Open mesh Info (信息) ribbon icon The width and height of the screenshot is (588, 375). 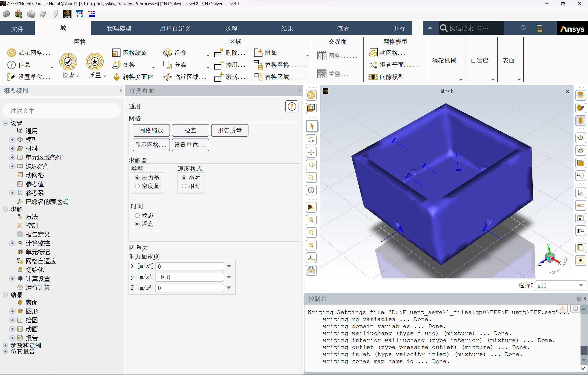[11, 65]
